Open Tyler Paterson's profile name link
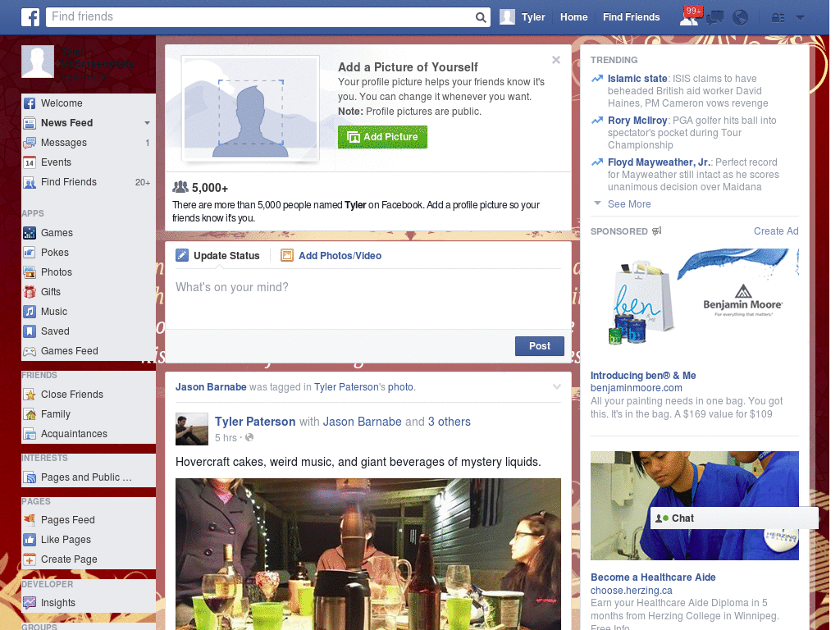Image resolution: width=840 pixels, height=630 pixels. click(255, 422)
